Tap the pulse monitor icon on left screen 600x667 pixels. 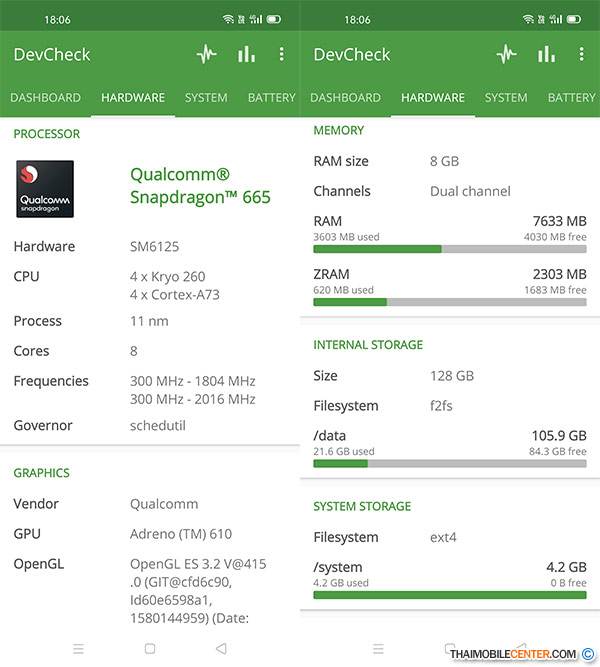tap(207, 55)
